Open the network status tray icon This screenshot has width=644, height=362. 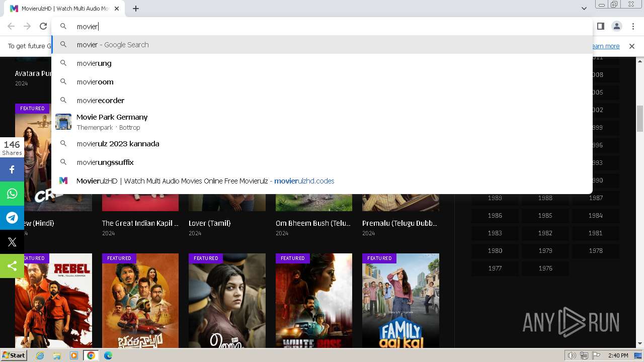pyautogui.click(x=584, y=355)
